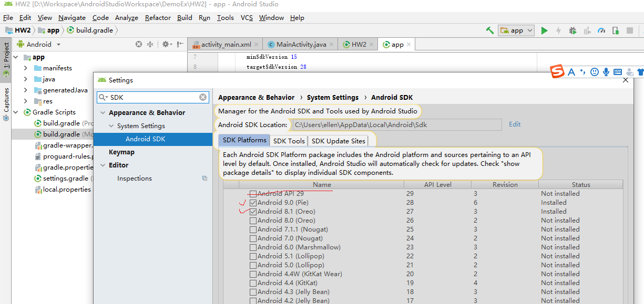Expand the manifests folder

26,68
